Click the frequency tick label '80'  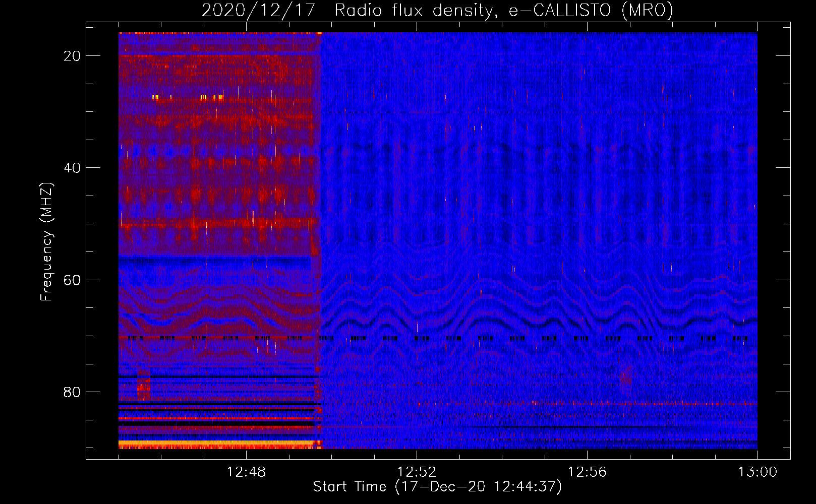(72, 392)
